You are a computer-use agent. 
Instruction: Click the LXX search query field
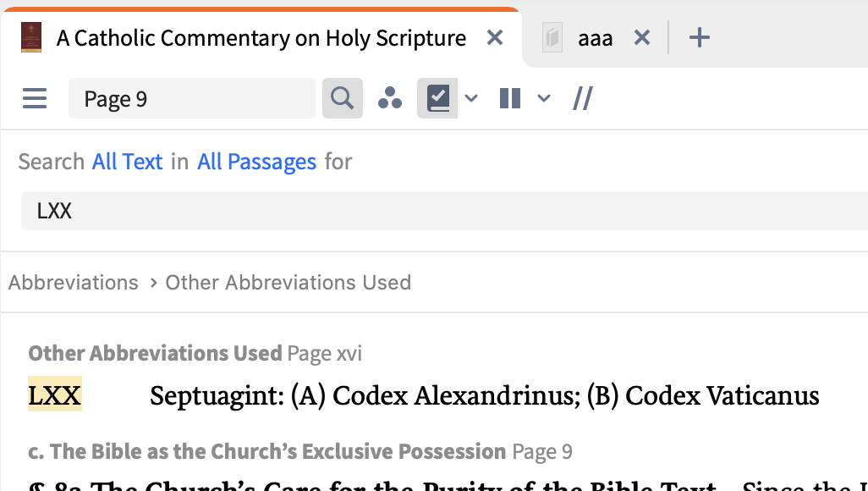423,211
